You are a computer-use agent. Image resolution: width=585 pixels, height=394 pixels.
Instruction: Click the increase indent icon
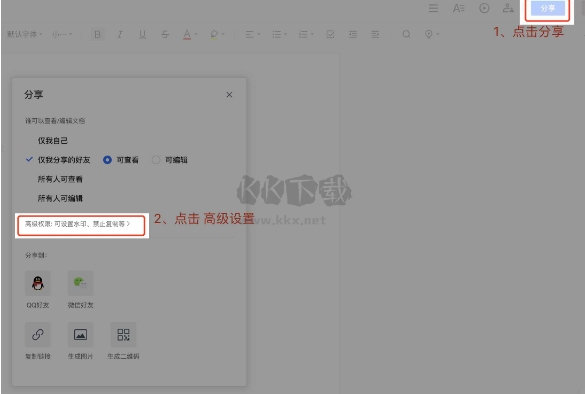click(x=375, y=34)
